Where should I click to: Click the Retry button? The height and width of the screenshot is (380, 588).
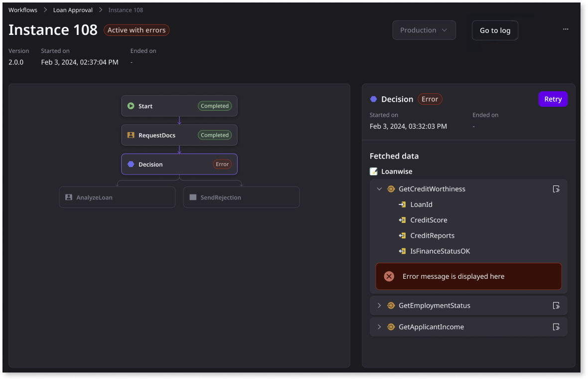(553, 99)
